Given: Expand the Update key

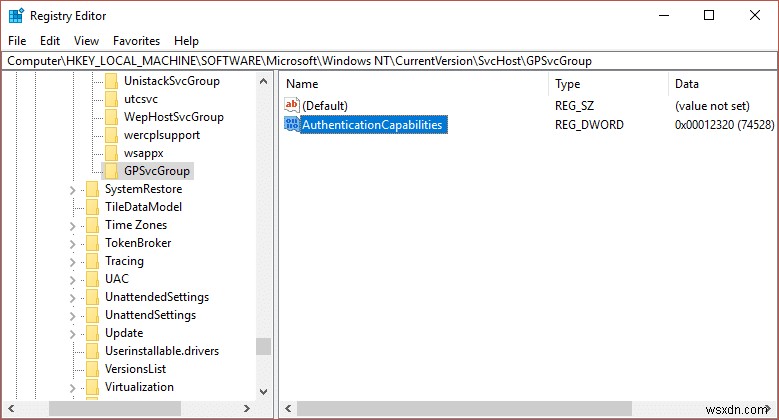Looking at the screenshot, I should pos(73,334).
